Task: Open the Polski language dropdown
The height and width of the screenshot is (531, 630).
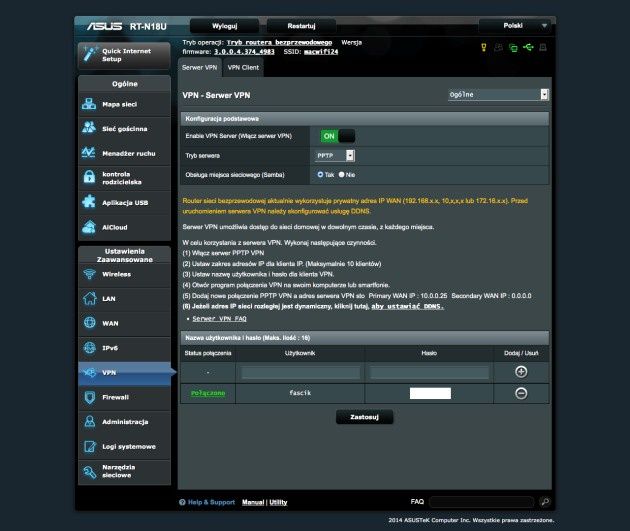Action: [x=517, y=26]
